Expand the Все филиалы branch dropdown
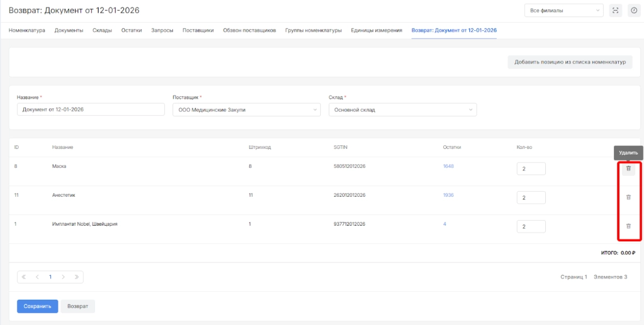This screenshot has width=644, height=325. pyautogui.click(x=563, y=11)
